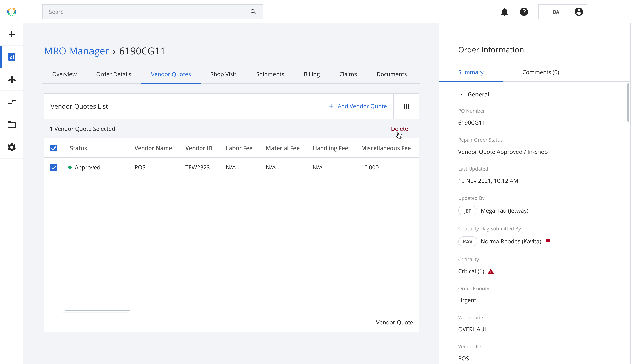Click the Labor Fee column header
631x364 pixels.
pyautogui.click(x=239, y=148)
